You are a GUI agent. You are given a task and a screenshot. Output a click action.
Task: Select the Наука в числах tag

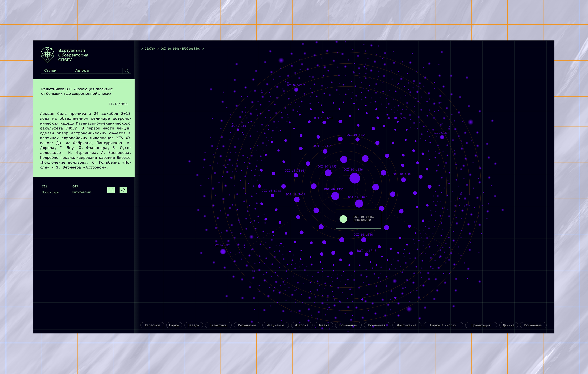[443, 325]
